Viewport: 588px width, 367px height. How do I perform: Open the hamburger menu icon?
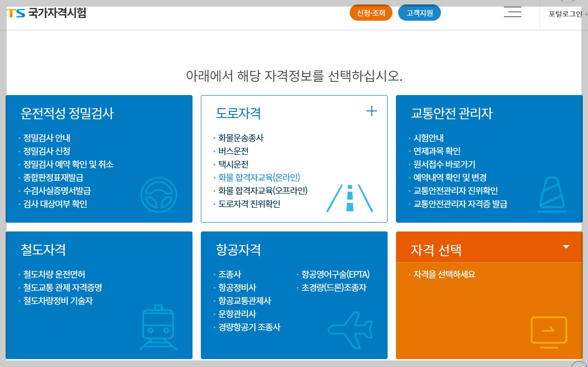point(513,12)
